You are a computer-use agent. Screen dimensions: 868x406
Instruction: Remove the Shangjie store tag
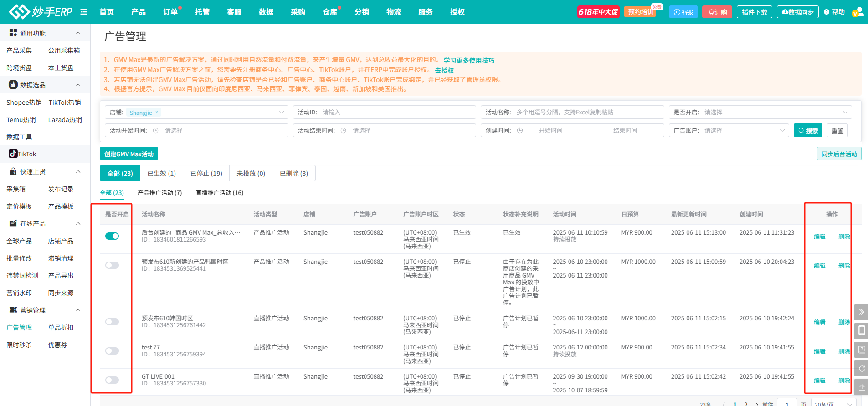tap(157, 112)
